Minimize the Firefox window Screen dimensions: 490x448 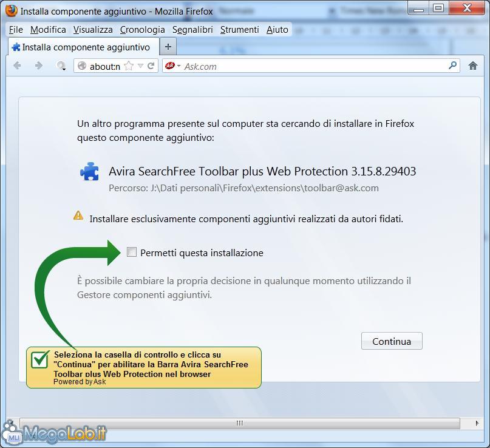point(418,8)
